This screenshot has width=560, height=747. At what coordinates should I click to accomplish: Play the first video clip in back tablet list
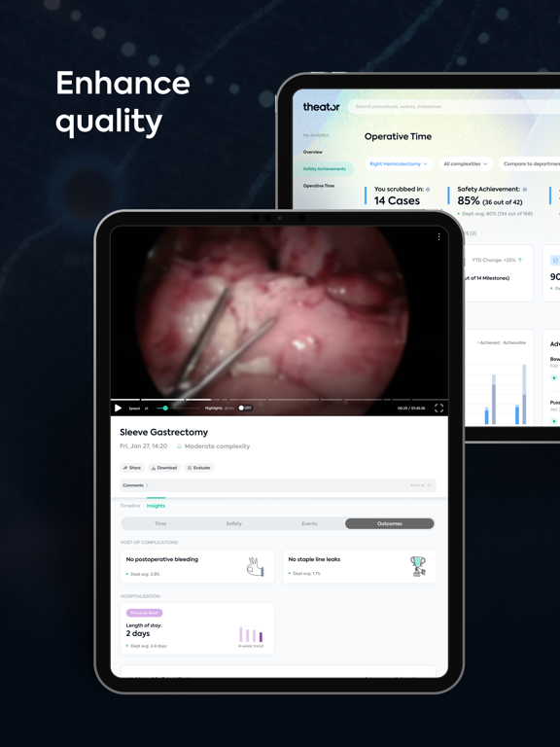[554, 377]
